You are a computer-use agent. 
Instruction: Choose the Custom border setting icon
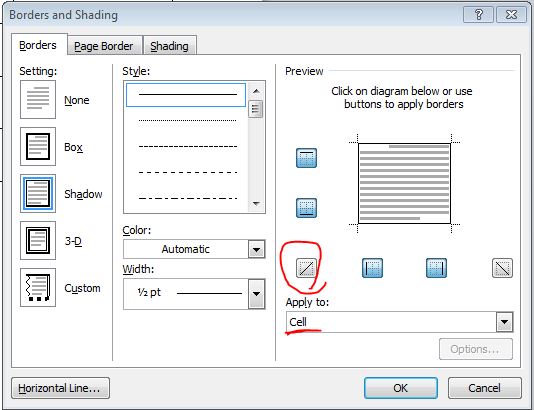coord(38,287)
